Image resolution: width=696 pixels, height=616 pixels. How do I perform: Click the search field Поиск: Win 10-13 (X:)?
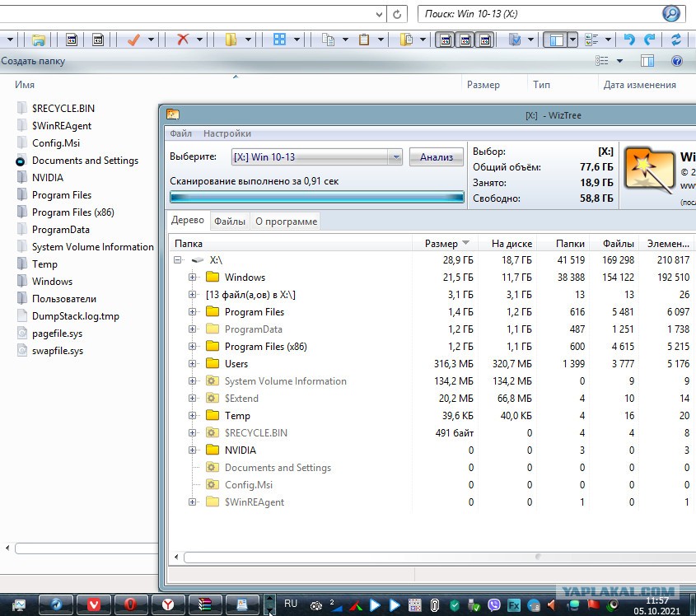point(540,14)
